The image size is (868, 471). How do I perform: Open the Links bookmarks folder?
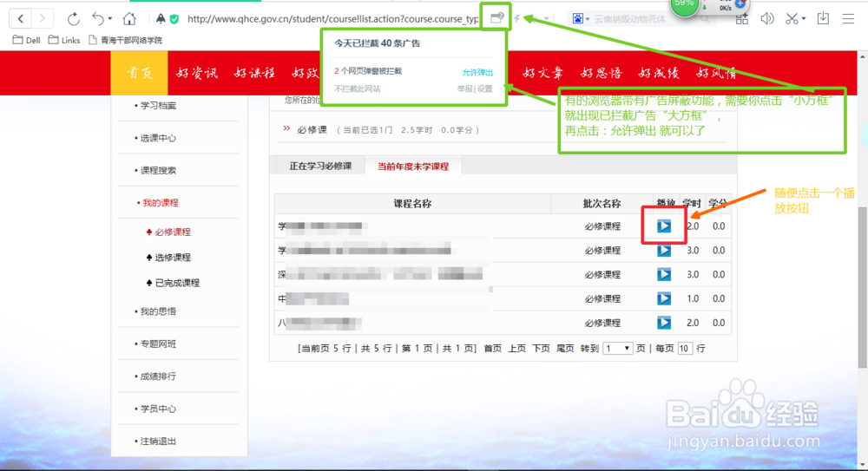(64, 40)
